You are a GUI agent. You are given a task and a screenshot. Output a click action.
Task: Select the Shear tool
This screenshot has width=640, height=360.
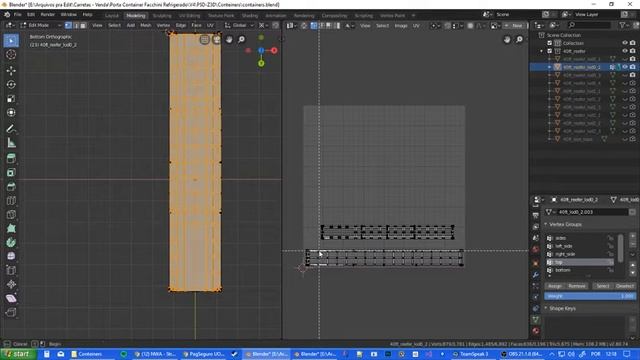click(11, 298)
